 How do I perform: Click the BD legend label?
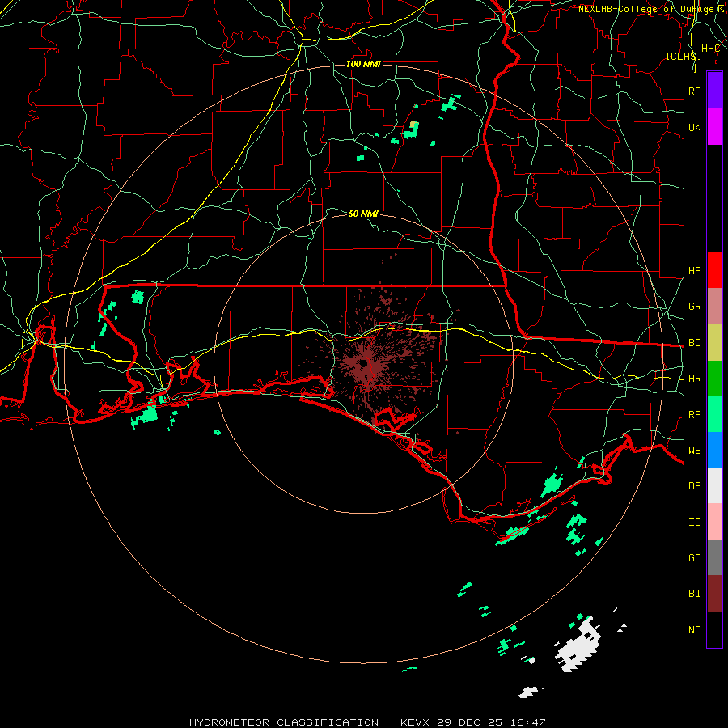click(694, 343)
